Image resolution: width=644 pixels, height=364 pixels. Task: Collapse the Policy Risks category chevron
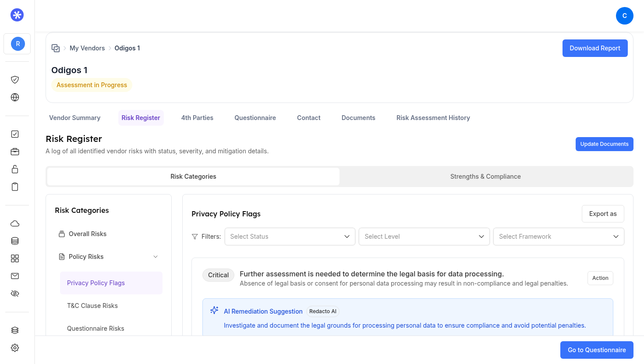point(156,257)
